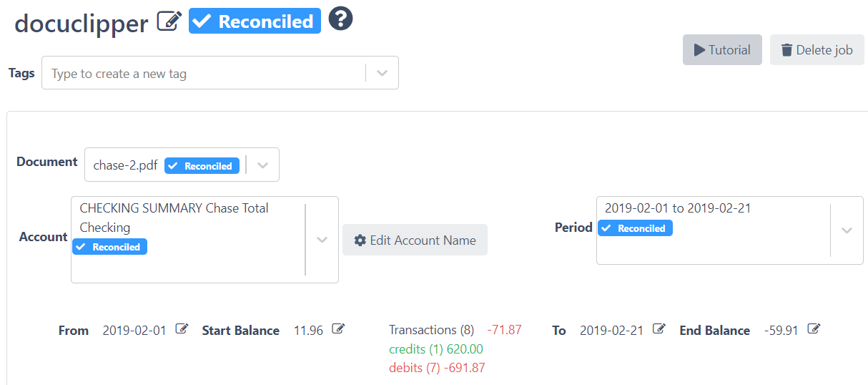Click the trash icon on Delete job
This screenshot has height=385, width=868.
[x=786, y=50]
